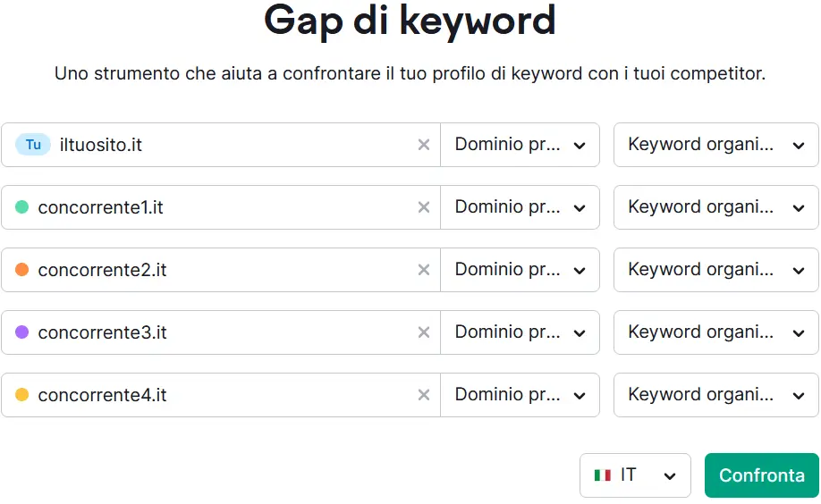Clear the concorrente1.it field with X

click(x=424, y=207)
